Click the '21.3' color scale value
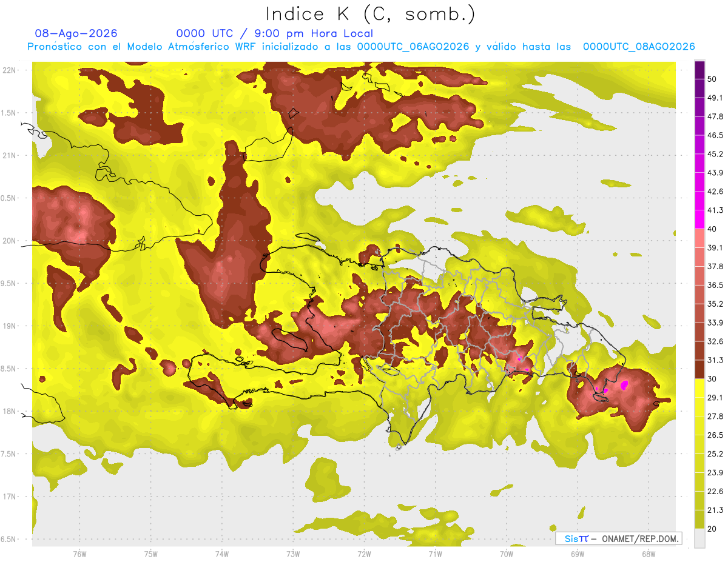The width and height of the screenshot is (728, 562). coord(715,510)
